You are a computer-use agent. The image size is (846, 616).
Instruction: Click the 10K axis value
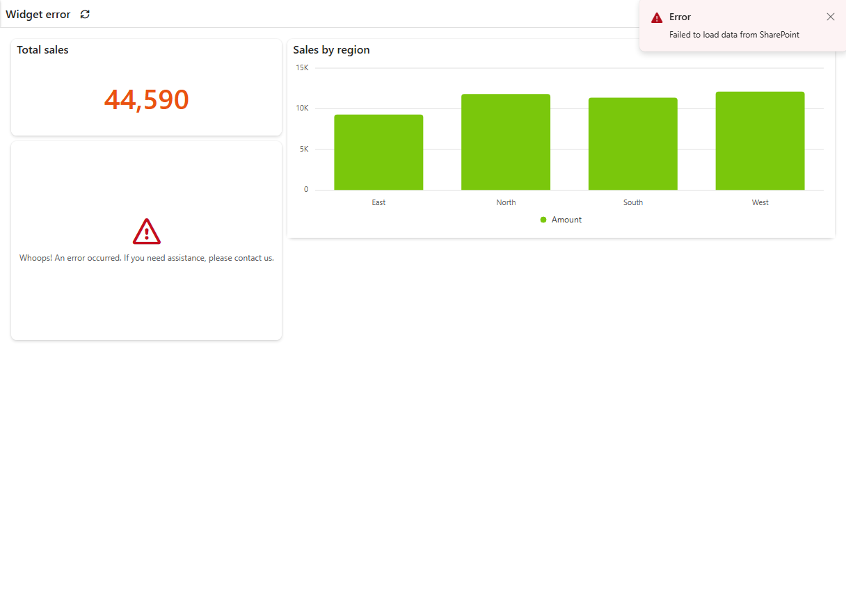coord(302,108)
